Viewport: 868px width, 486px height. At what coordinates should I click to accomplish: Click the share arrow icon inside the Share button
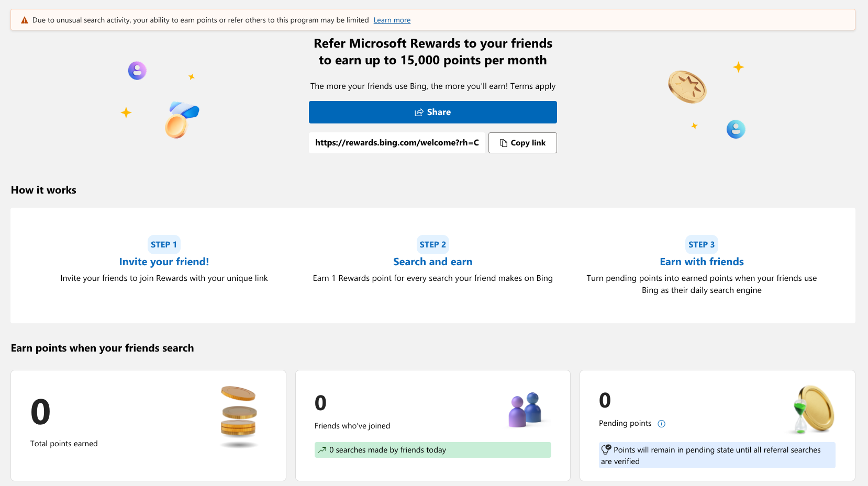pyautogui.click(x=418, y=112)
